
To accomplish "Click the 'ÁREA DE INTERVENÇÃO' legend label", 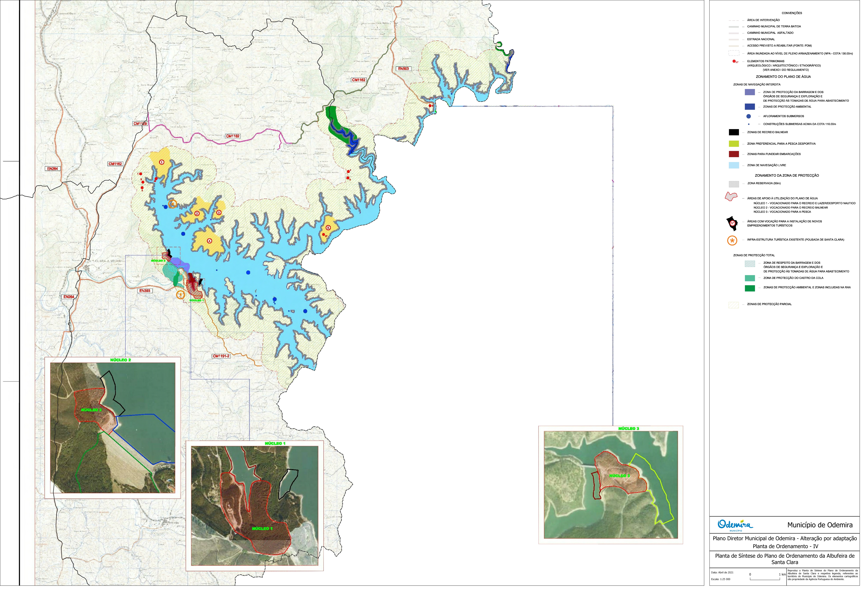I will 763,20.
